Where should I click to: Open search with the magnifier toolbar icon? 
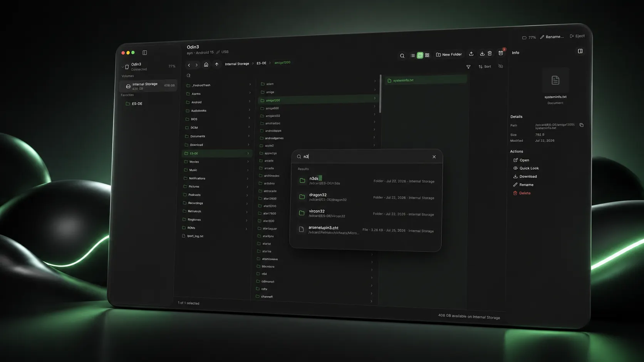pyautogui.click(x=402, y=56)
